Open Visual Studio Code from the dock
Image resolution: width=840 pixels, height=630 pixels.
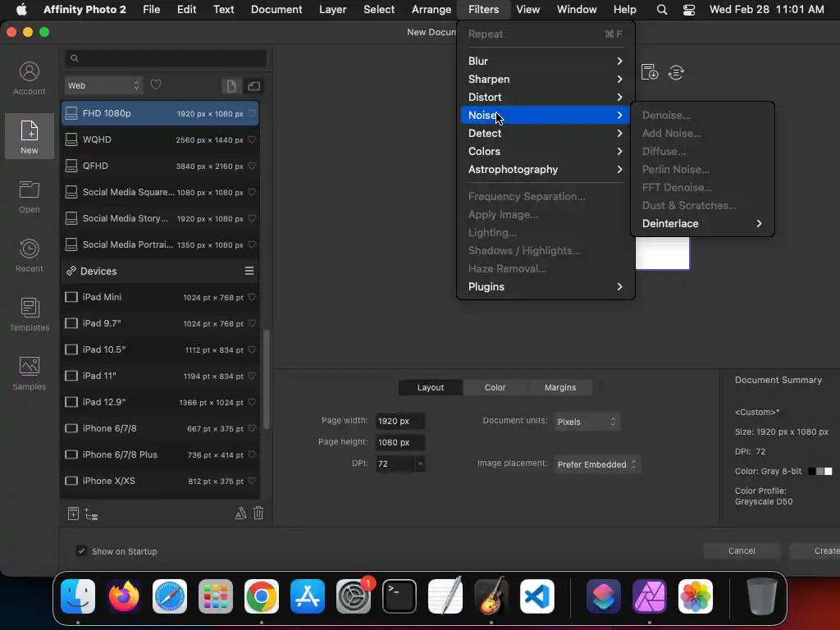tap(536, 596)
